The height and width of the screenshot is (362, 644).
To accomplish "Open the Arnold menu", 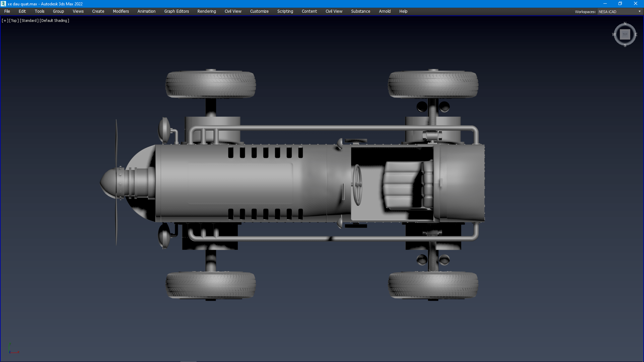I will click(x=385, y=11).
